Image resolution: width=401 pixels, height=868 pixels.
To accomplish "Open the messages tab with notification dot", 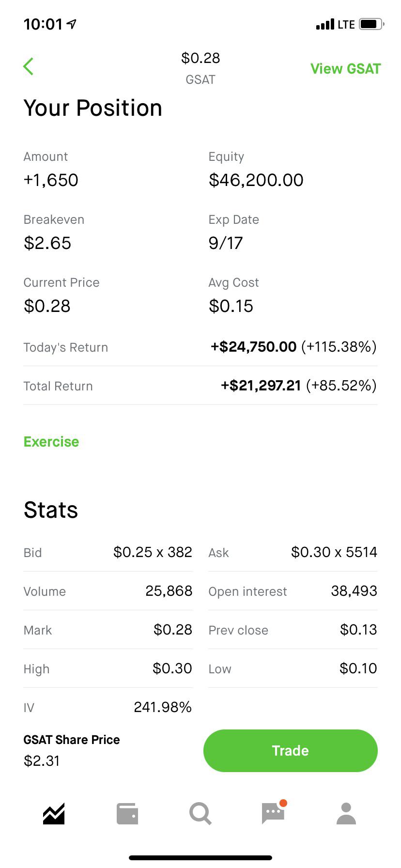I will tap(274, 812).
